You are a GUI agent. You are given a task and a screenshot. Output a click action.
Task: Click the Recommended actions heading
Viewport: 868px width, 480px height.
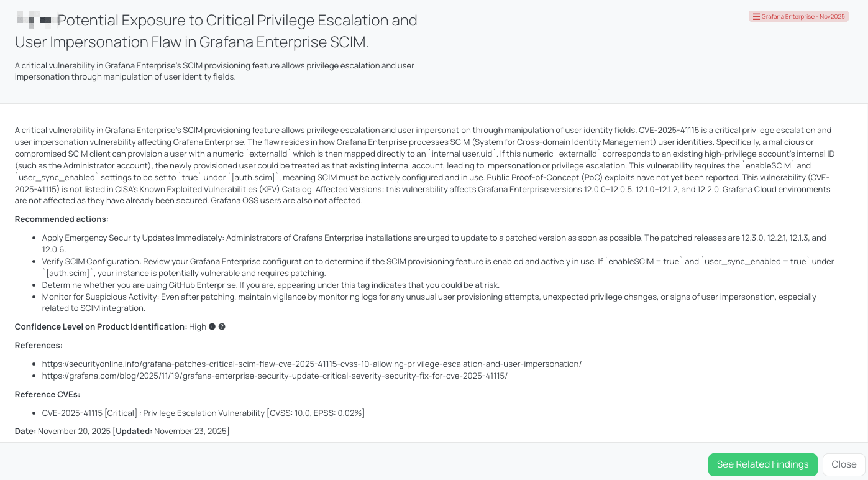click(x=62, y=219)
